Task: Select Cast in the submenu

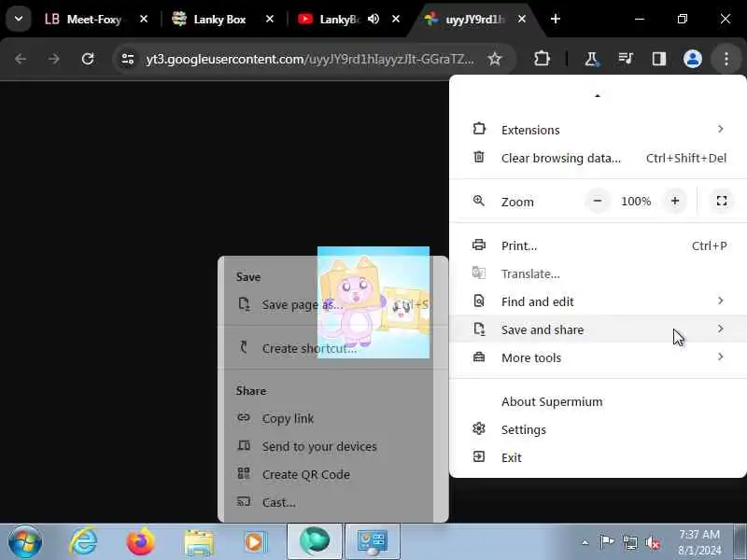Action: [x=333, y=502]
